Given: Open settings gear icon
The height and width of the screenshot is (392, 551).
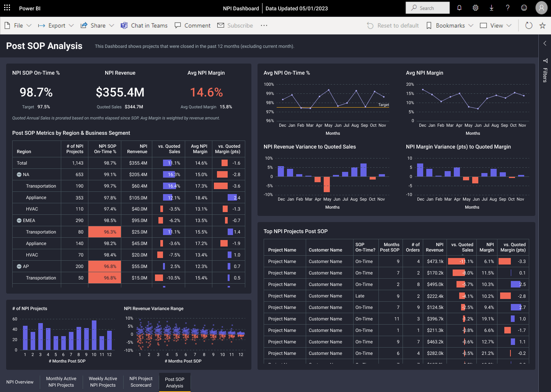Looking at the screenshot, I should (x=476, y=8).
